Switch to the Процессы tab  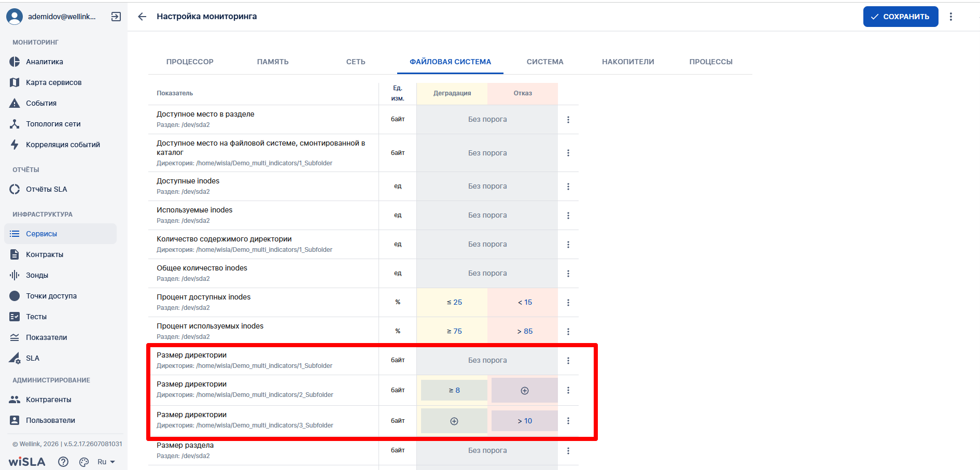711,62
